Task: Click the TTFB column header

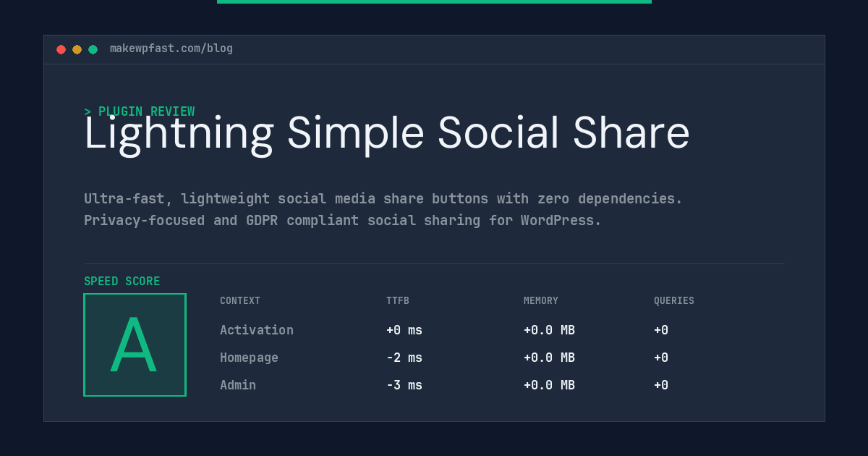Action: [398, 301]
